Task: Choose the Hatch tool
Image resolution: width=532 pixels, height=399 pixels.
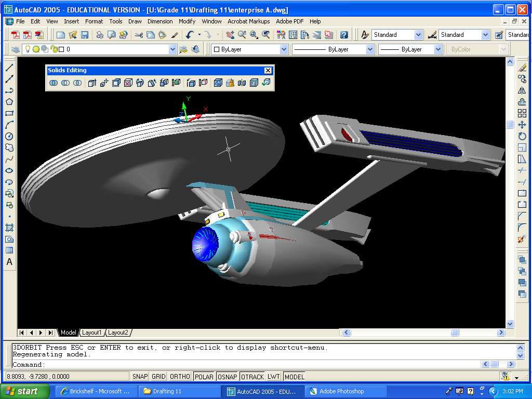Action: (x=9, y=228)
